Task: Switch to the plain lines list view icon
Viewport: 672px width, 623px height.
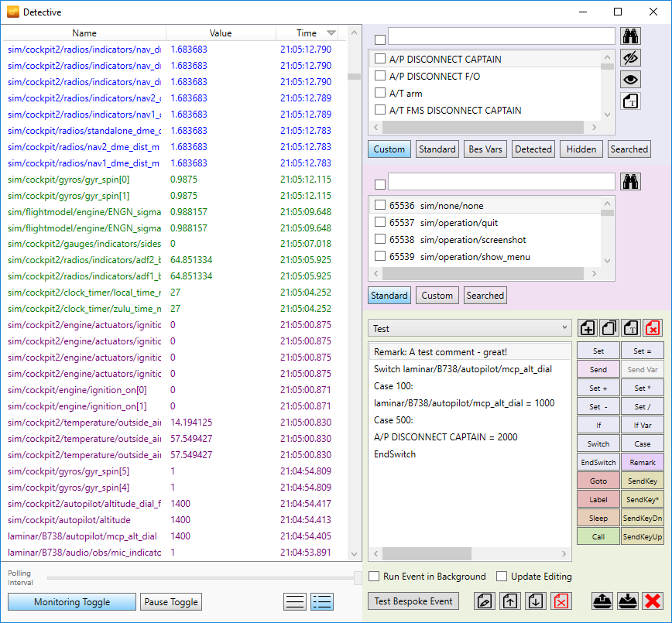Action: [x=295, y=602]
